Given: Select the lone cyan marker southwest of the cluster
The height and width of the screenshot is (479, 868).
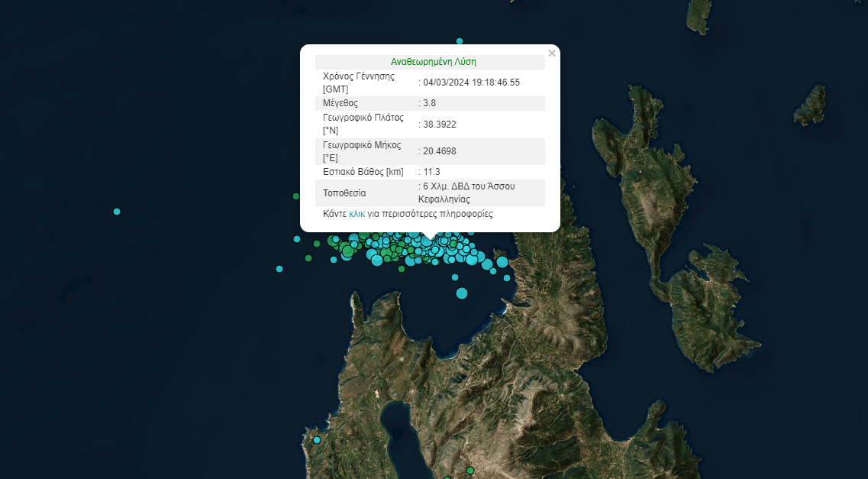Looking at the screenshot, I should [x=279, y=269].
